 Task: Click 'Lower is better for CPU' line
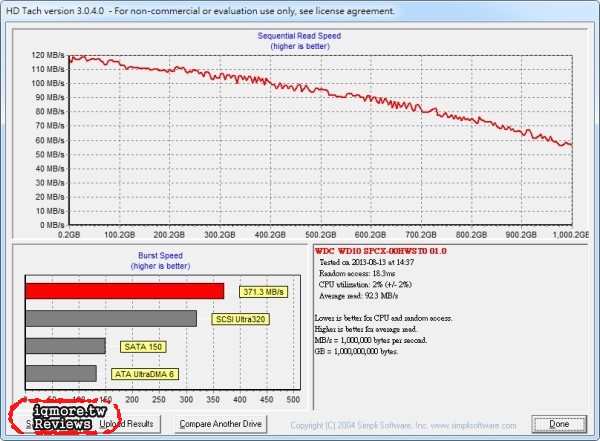383,318
